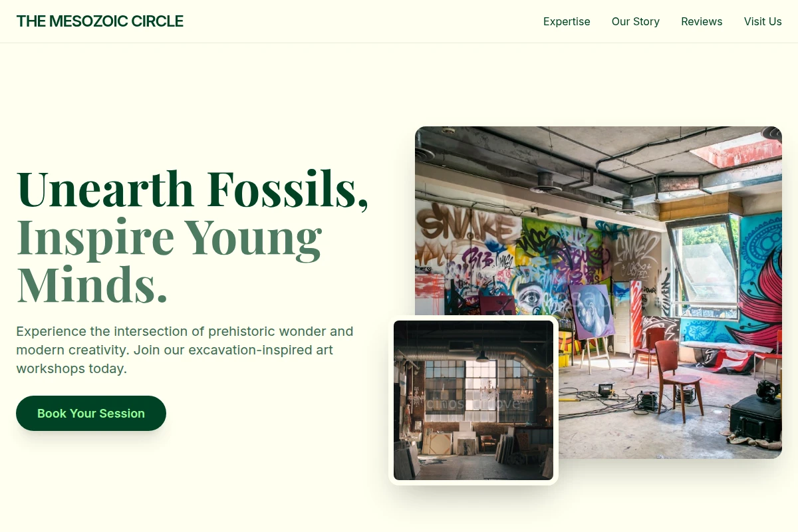Click the painting on the easel

[593, 311]
